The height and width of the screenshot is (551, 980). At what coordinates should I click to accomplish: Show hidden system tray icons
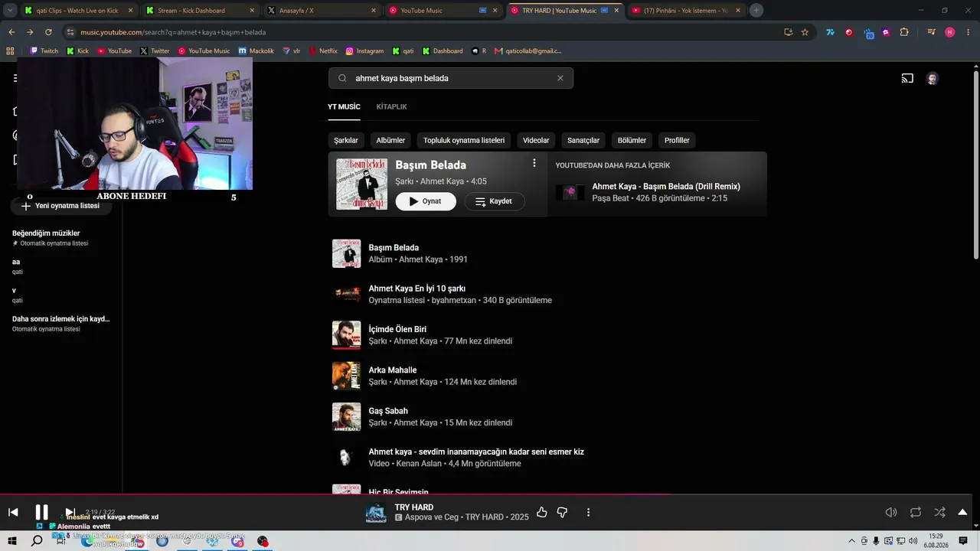(851, 541)
